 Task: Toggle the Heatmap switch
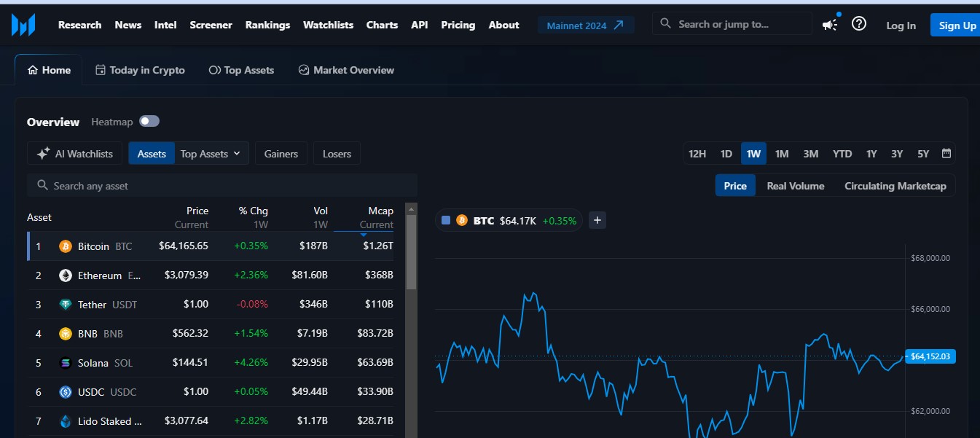[149, 121]
